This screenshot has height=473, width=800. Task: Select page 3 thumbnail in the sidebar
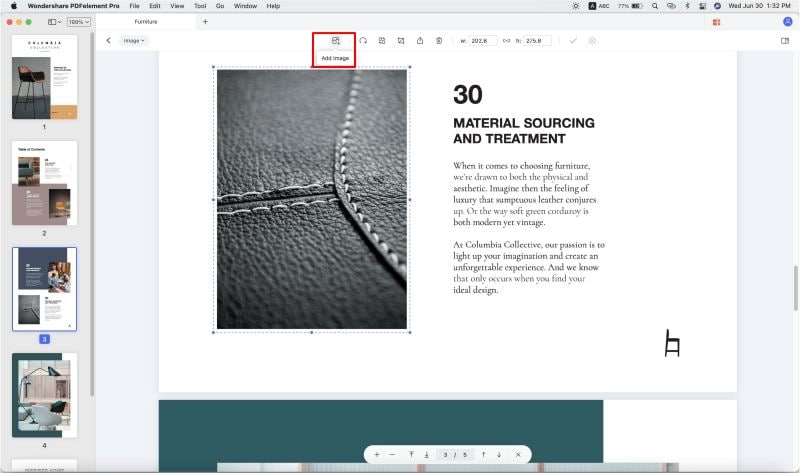point(44,289)
